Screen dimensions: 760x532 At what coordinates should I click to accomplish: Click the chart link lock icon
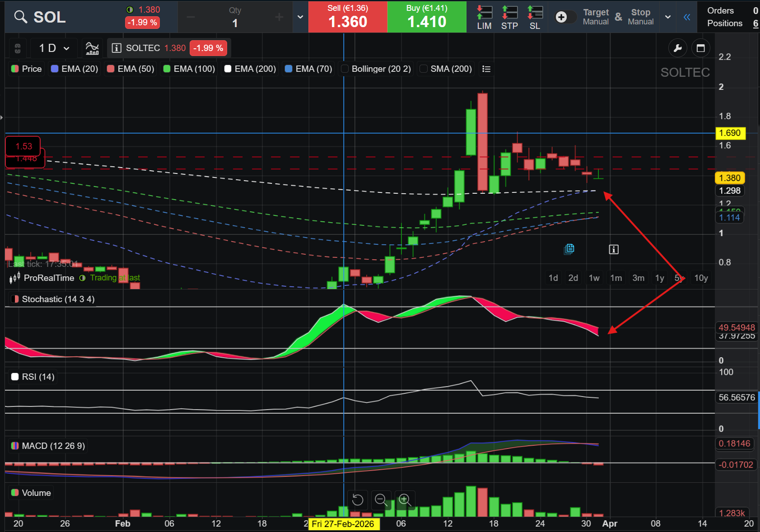point(18,48)
